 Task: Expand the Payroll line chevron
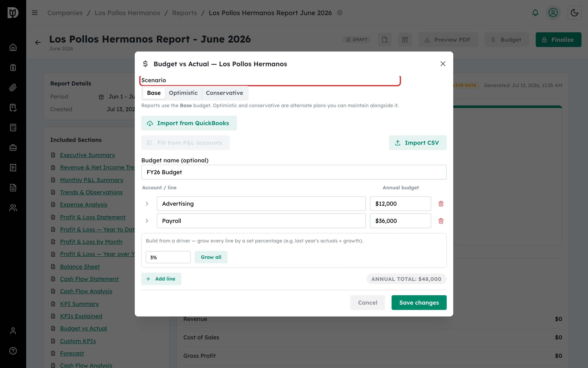pos(147,221)
